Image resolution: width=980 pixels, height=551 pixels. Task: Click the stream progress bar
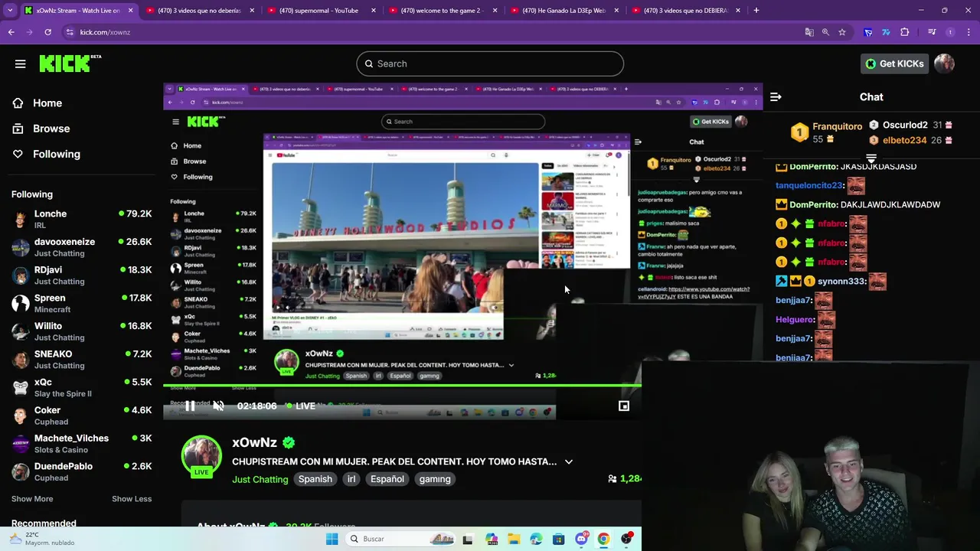402,386
